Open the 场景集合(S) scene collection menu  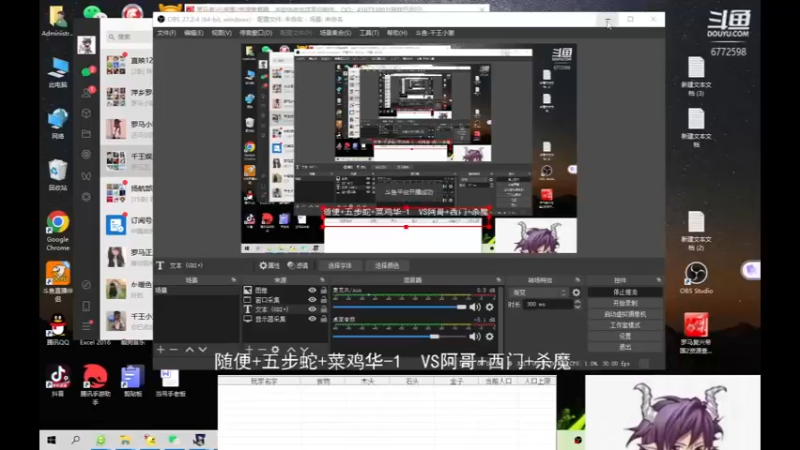point(335,33)
